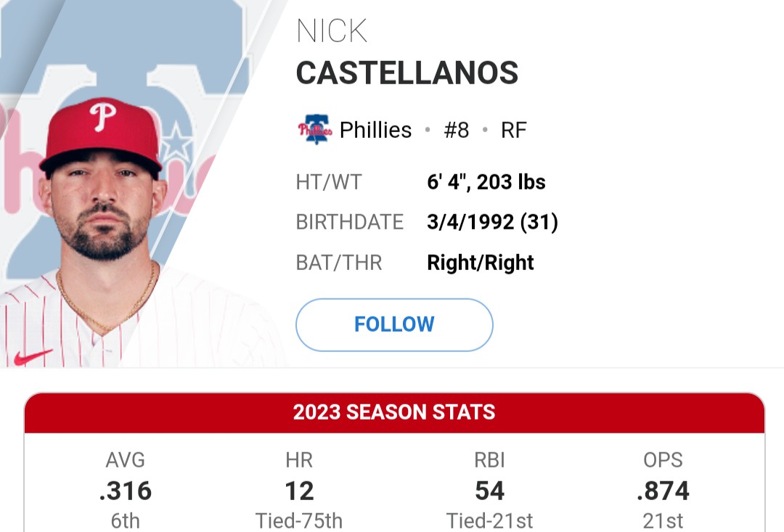
Task: Click the jersey number #8
Action: (456, 130)
